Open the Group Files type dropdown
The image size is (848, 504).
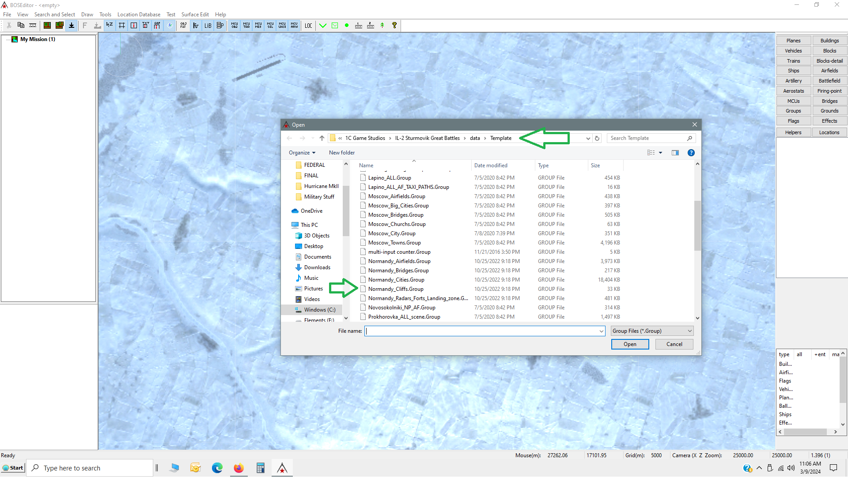(652, 331)
